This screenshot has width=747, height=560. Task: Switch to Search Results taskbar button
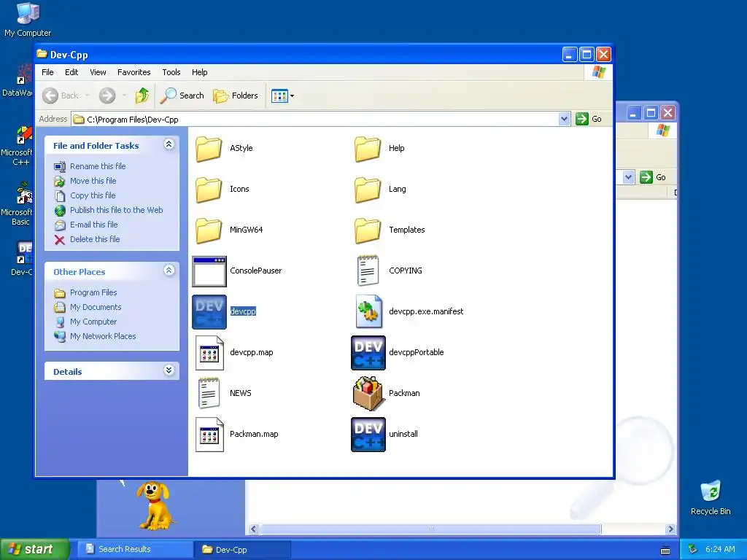(134, 550)
